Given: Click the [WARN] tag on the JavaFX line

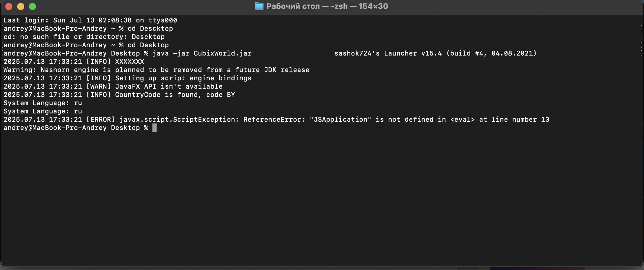Looking at the screenshot, I should click(x=98, y=87).
